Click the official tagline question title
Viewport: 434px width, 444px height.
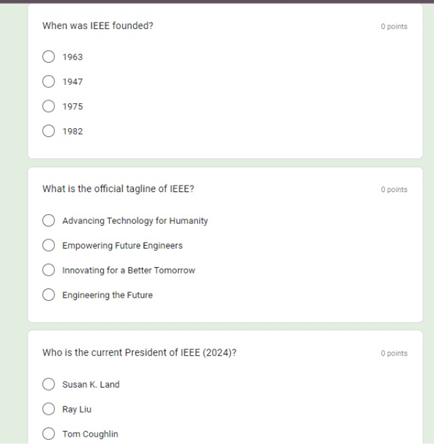click(118, 189)
